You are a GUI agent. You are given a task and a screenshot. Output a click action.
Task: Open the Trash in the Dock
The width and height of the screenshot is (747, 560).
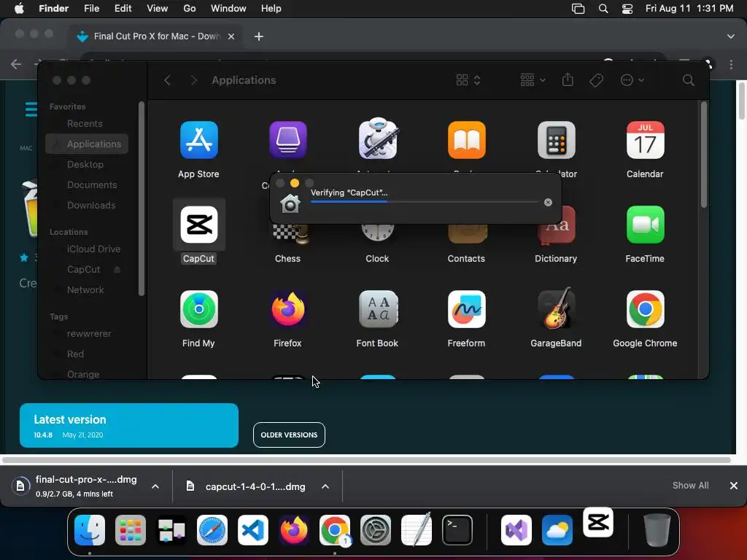[x=657, y=530]
